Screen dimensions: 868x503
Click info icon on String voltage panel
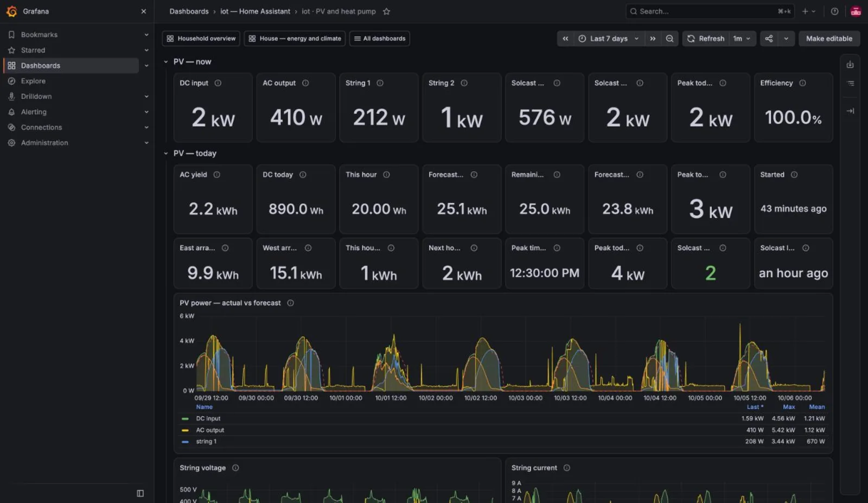(x=235, y=468)
